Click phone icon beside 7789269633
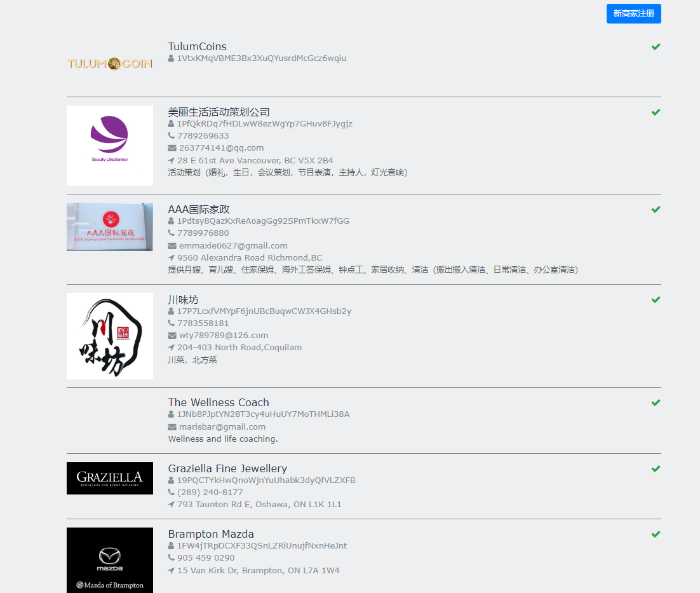Image resolution: width=700 pixels, height=593 pixels. 171,136
